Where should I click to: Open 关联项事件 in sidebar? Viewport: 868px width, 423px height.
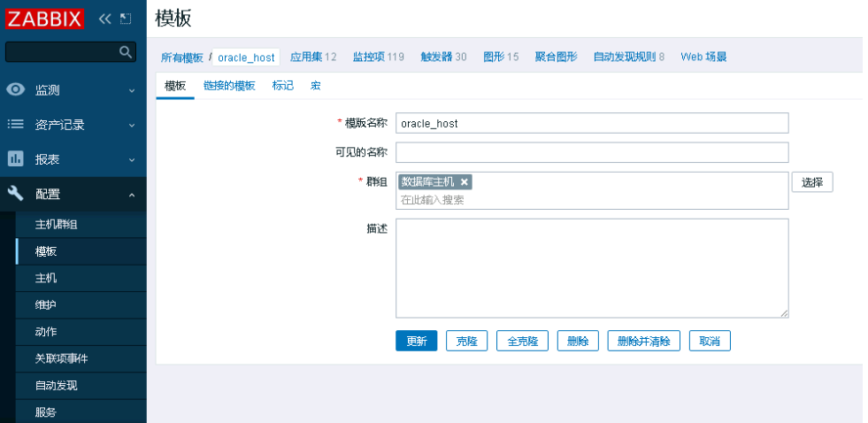81,358
